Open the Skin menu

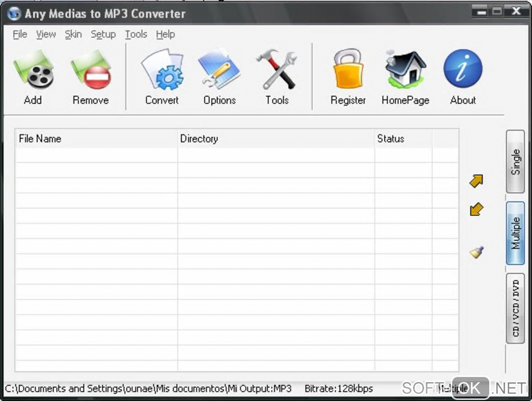(x=74, y=34)
